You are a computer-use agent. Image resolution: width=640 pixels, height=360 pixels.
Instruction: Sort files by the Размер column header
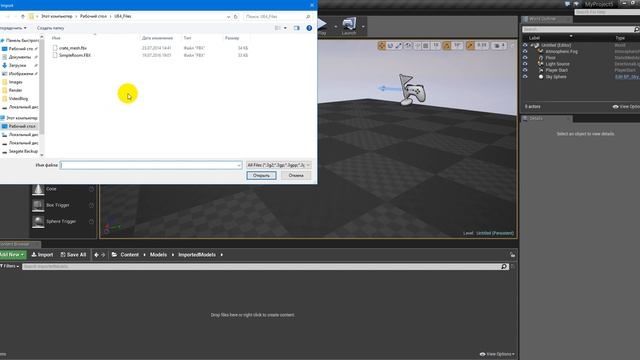232,38
